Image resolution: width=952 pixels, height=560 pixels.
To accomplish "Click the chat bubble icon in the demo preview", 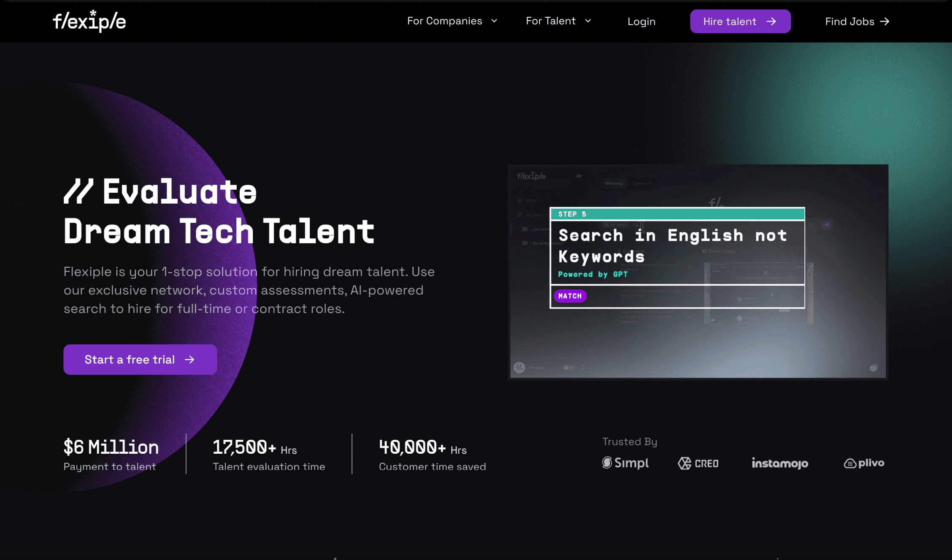I will (x=874, y=368).
